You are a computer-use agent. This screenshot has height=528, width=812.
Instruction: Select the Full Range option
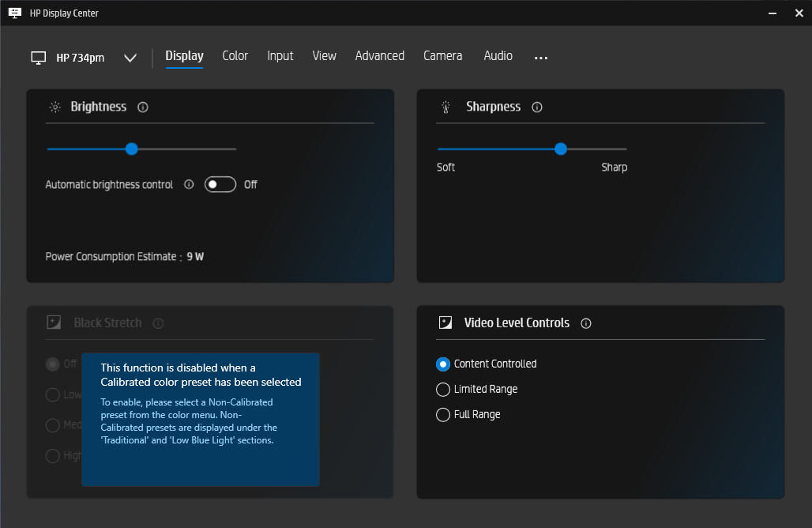click(443, 414)
